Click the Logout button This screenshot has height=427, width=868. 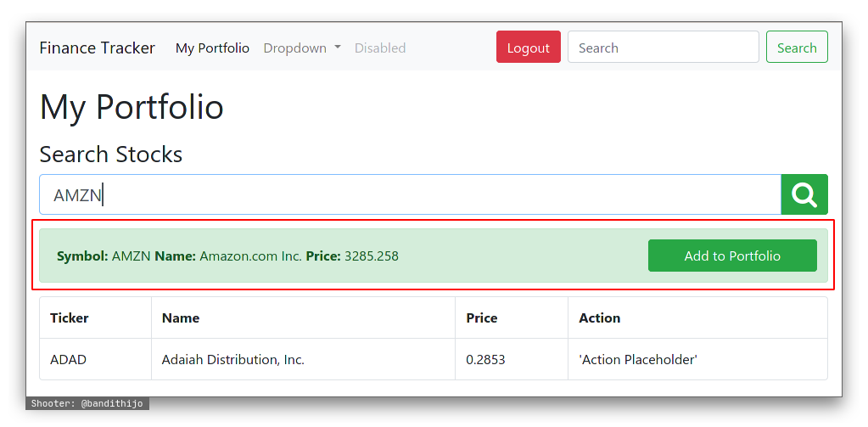pyautogui.click(x=528, y=48)
